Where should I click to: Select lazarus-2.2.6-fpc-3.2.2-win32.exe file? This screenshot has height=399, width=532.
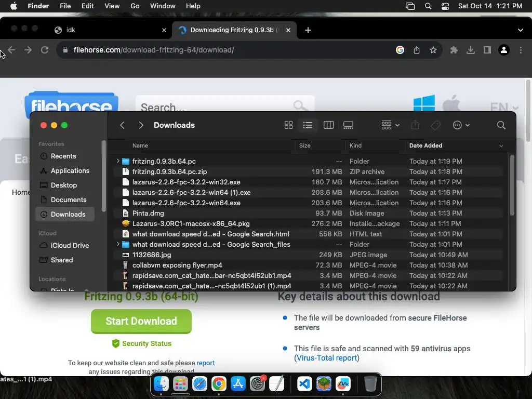click(x=308, y=182)
